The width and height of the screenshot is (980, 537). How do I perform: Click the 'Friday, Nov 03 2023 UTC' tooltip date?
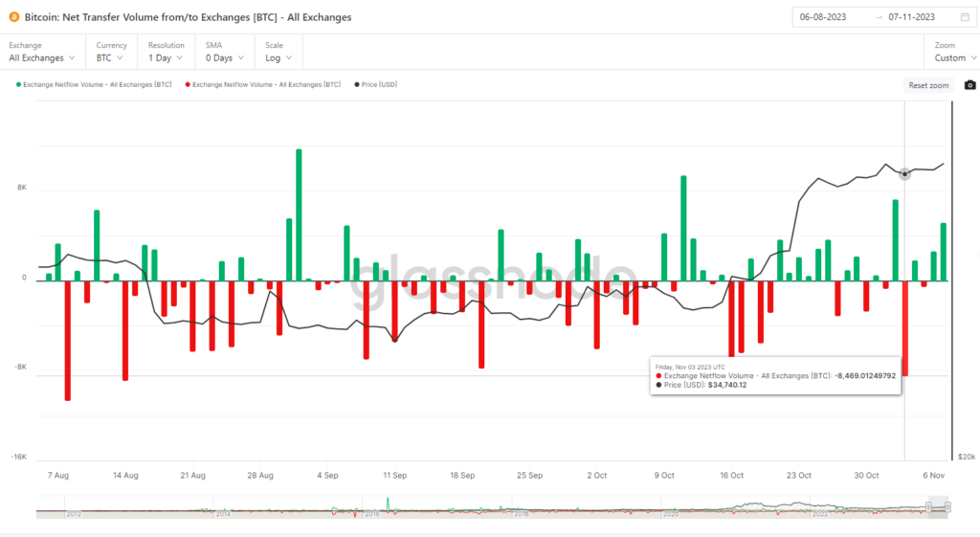[690, 368]
